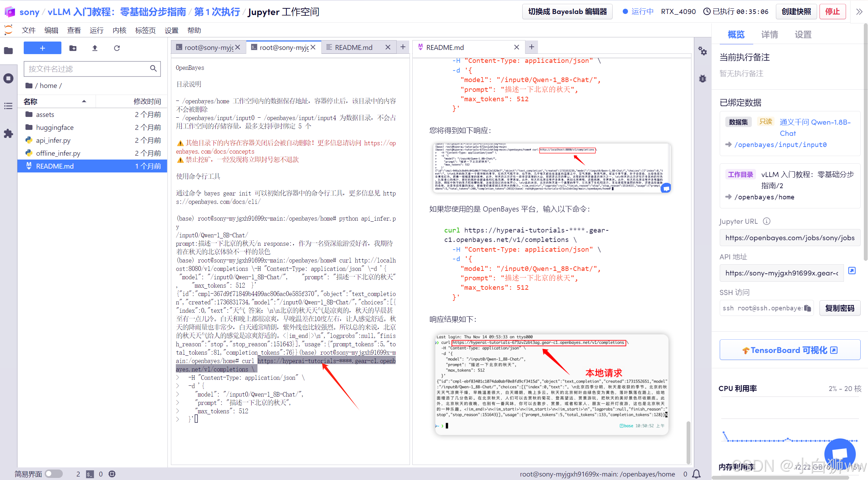Open the 内核 kernel menu
Screen dimensions: 868x480
(x=119, y=30)
